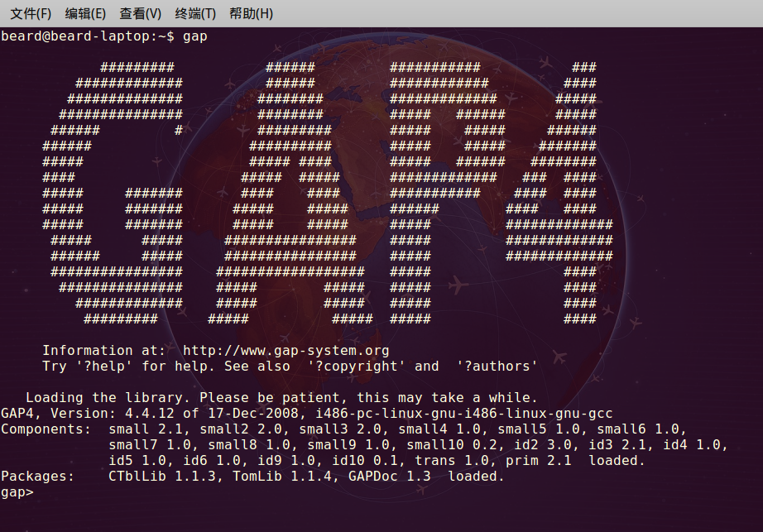Click at the gap> prompt line
Viewport: 763px width, 532px height.
pyautogui.click(x=17, y=492)
